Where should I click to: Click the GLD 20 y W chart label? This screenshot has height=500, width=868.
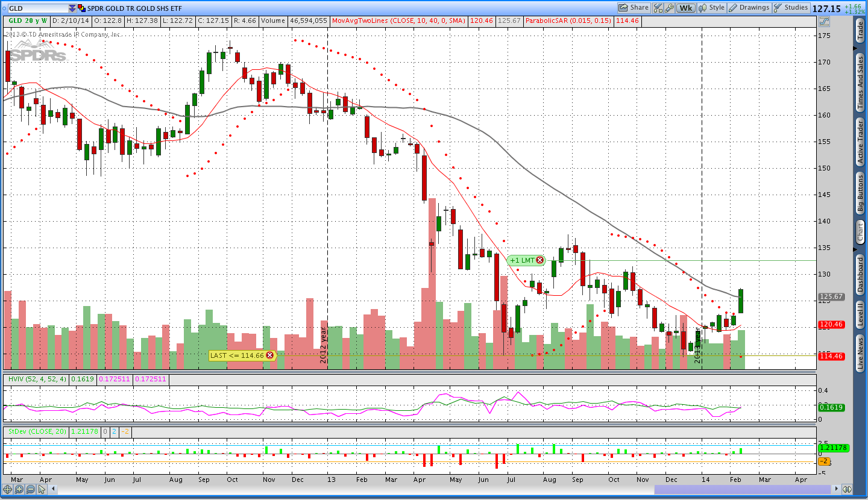click(28, 21)
